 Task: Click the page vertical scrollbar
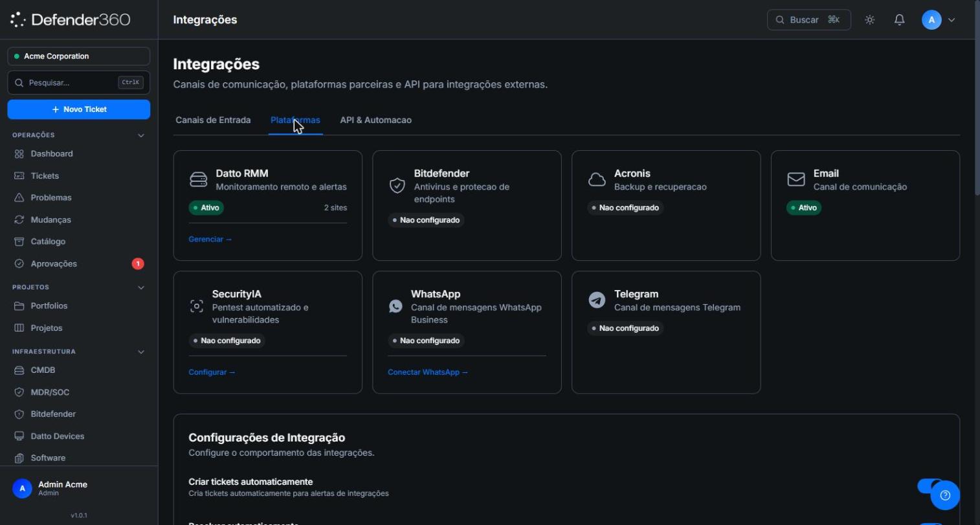(977, 97)
